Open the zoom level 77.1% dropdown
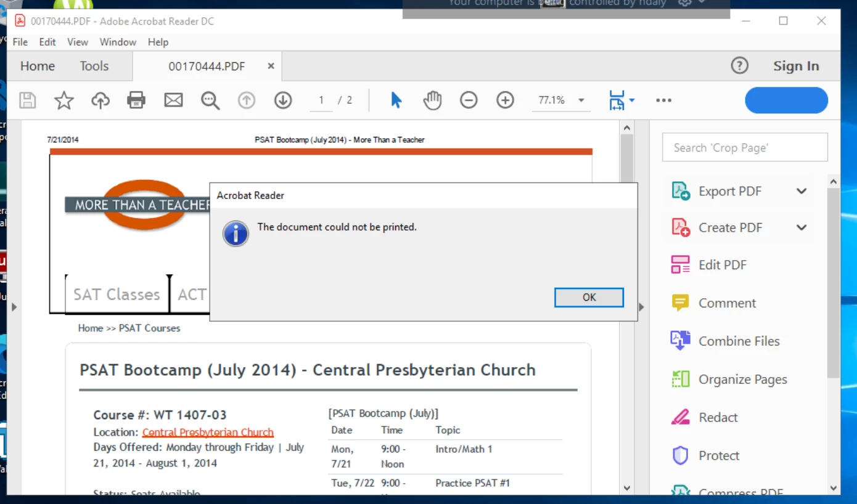Image resolution: width=857 pixels, height=504 pixels. [581, 100]
